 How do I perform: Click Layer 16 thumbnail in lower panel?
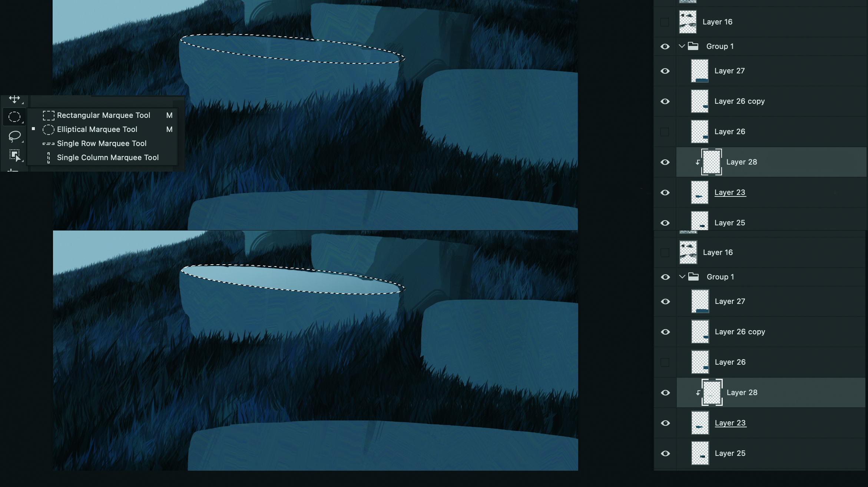click(688, 252)
